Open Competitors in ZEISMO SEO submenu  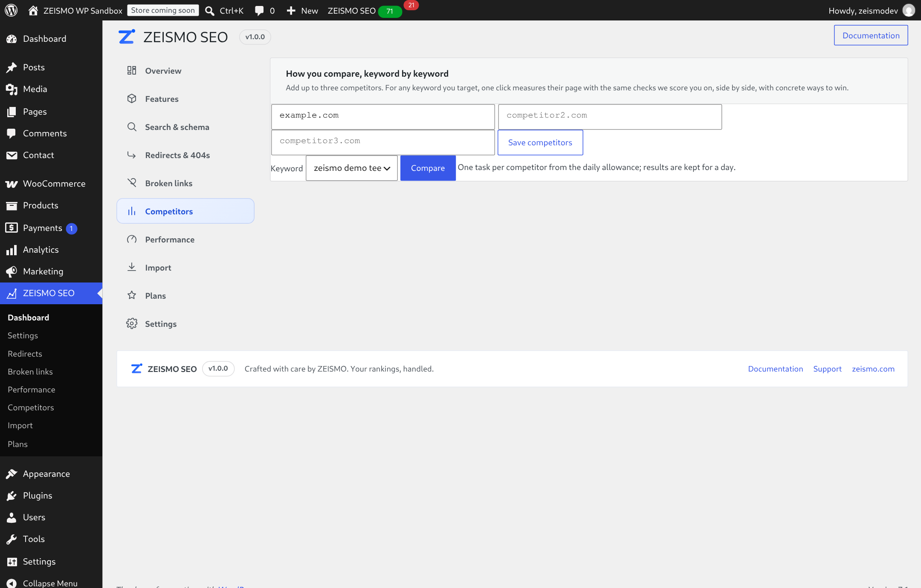(31, 407)
